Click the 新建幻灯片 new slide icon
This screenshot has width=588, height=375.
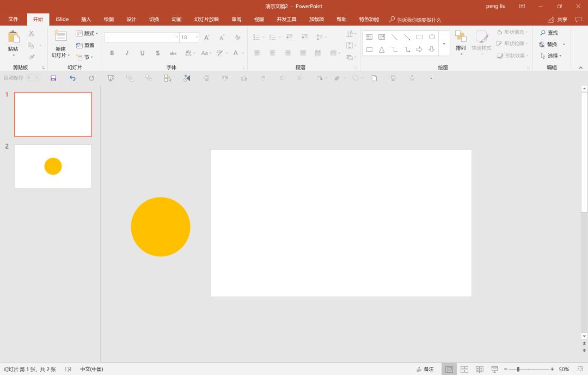pos(60,36)
